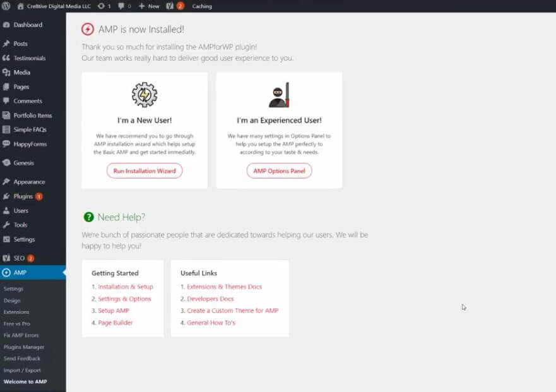Open AMP Extensions submenu item
Image resolution: width=556 pixels, height=392 pixels.
tap(16, 312)
